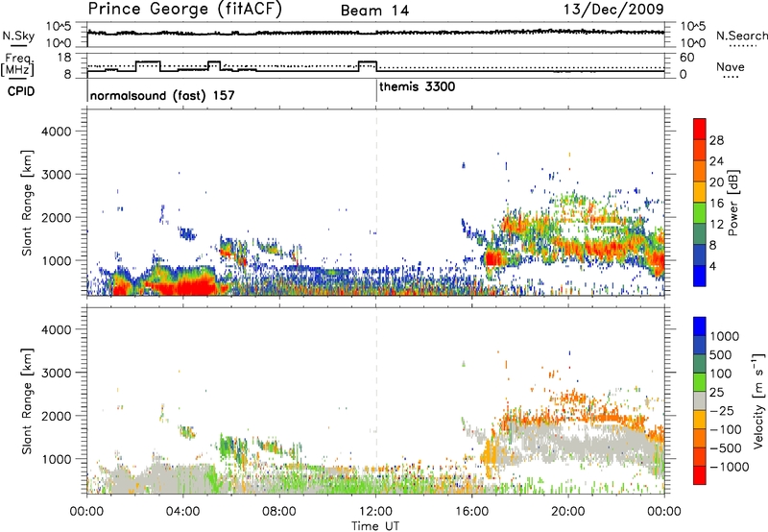Click the blue top segment of Velocity colorbar
768x532 pixels.
click(700, 326)
